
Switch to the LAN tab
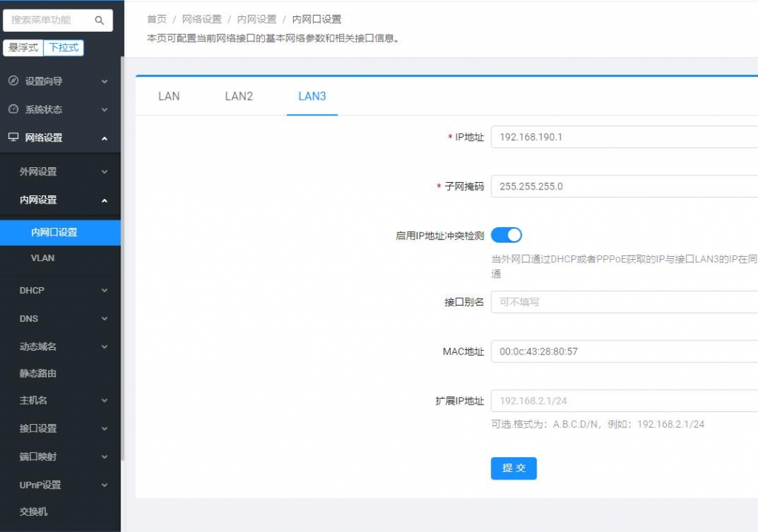pos(169,96)
